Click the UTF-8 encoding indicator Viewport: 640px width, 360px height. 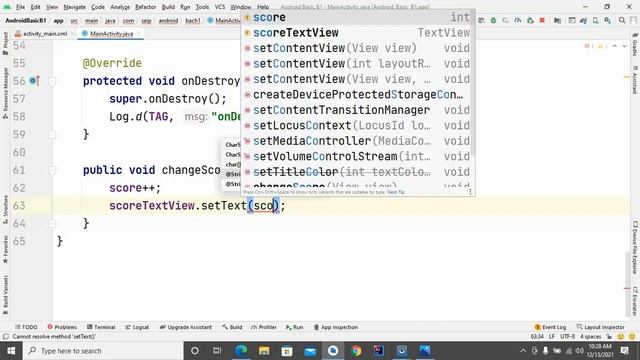point(567,337)
